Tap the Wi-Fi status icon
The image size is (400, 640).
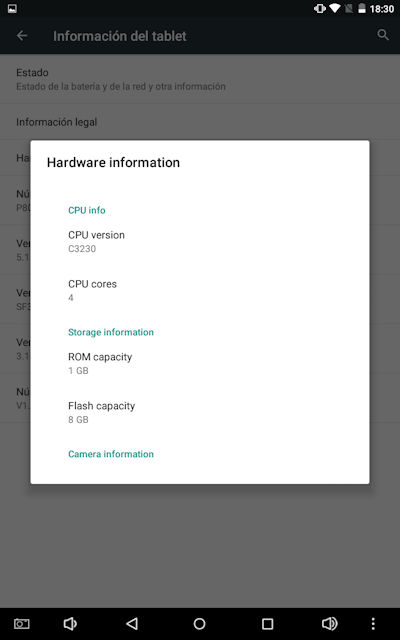[x=335, y=9]
